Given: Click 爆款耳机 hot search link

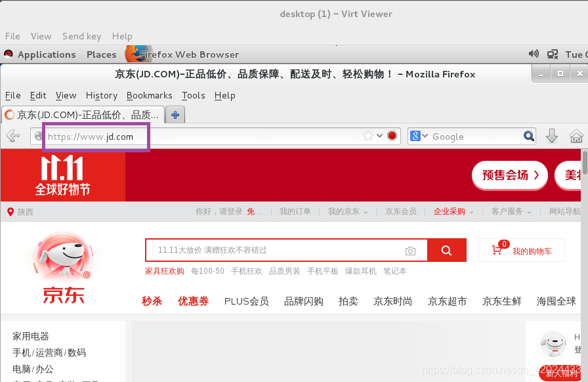Looking at the screenshot, I should coord(361,271).
